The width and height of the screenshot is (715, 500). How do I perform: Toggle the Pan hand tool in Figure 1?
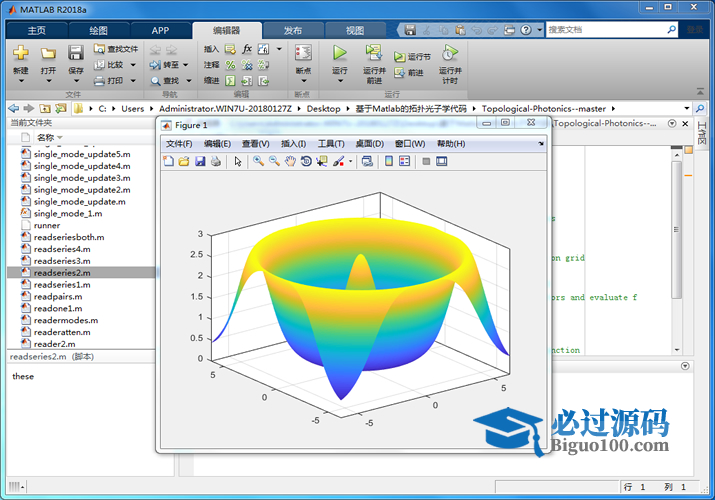pyautogui.click(x=290, y=161)
